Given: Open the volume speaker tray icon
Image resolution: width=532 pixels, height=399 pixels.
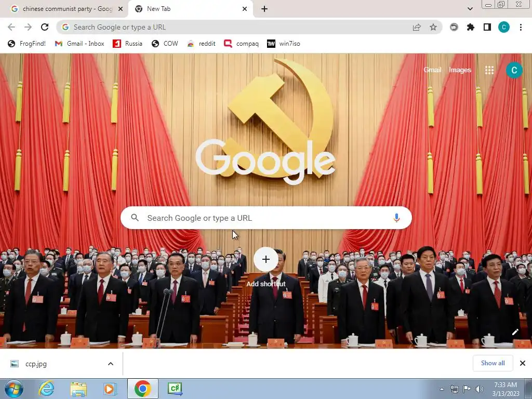Looking at the screenshot, I should point(480,389).
